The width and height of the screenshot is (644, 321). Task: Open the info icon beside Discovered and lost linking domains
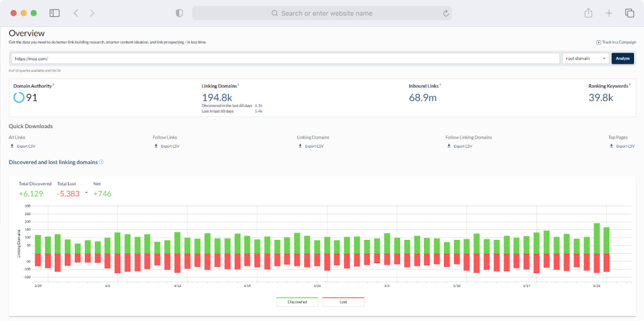101,162
